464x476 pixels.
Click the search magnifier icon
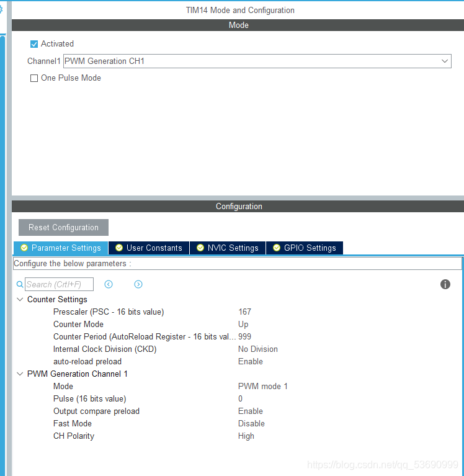[x=20, y=284]
